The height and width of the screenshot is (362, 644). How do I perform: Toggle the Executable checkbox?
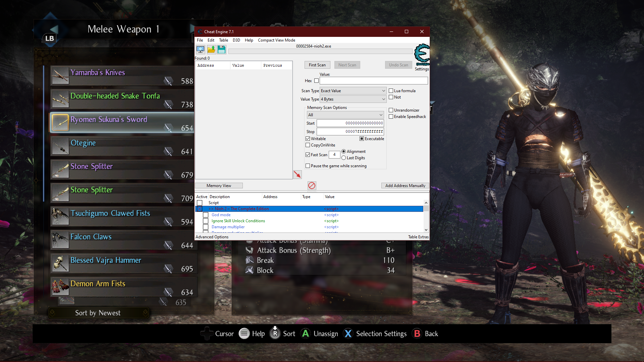pyautogui.click(x=362, y=138)
